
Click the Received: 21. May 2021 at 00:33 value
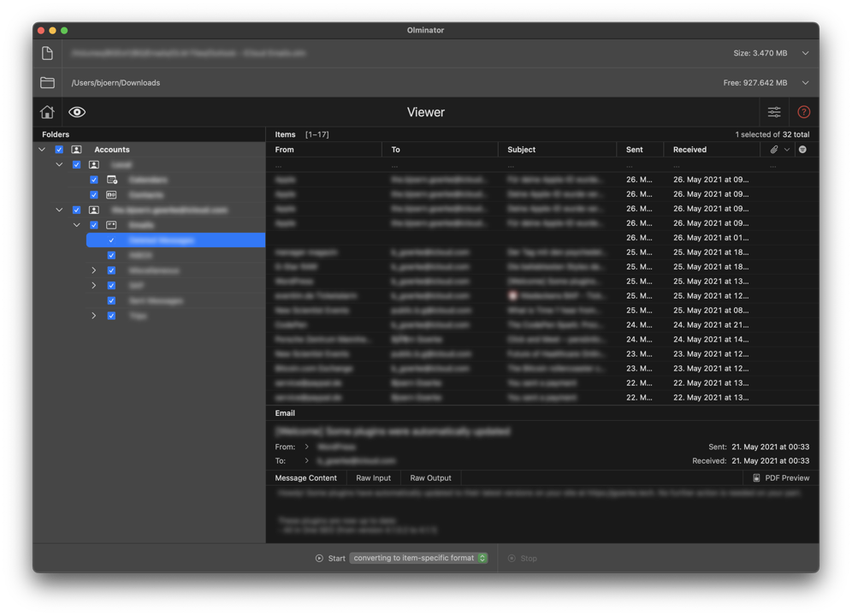coord(771,461)
